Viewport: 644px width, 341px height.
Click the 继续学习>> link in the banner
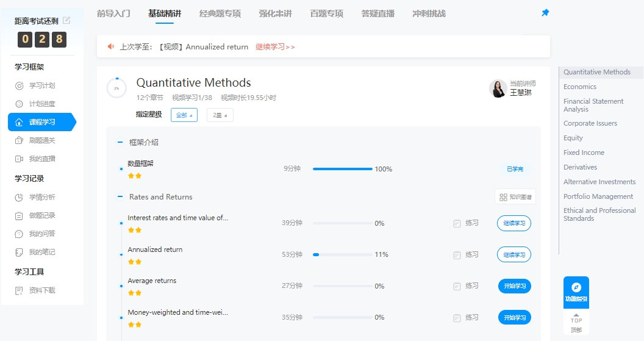pos(275,47)
